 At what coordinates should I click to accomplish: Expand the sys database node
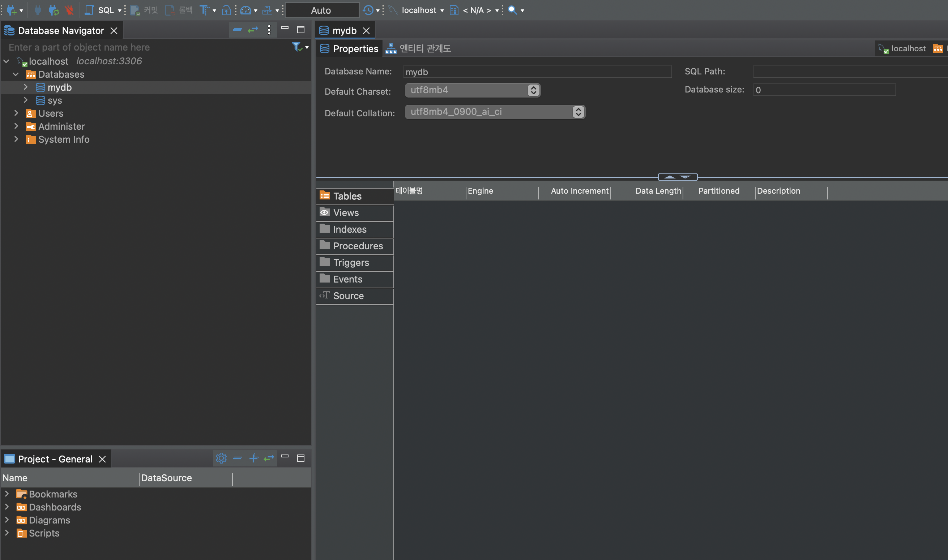click(x=26, y=100)
